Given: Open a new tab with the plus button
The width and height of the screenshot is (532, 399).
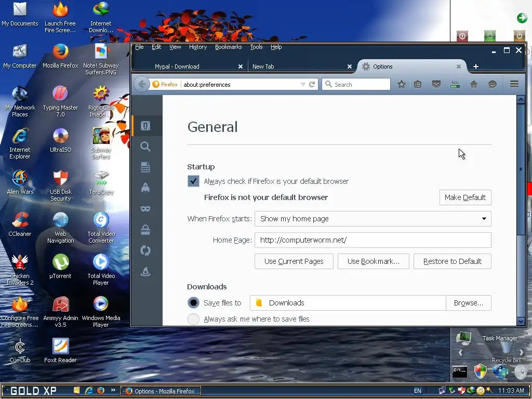Looking at the screenshot, I should pos(476,66).
